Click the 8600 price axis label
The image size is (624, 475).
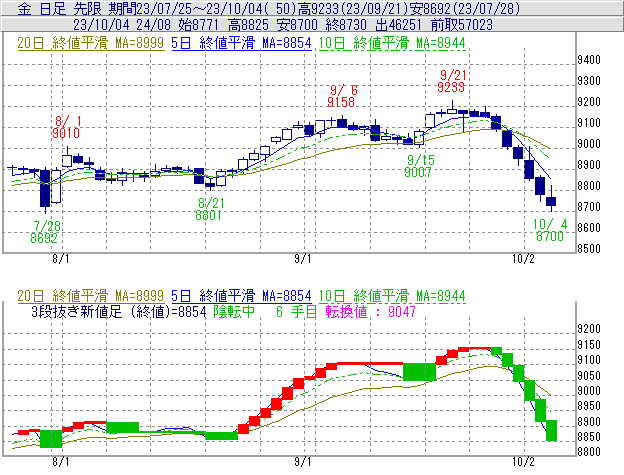pyautogui.click(x=589, y=228)
